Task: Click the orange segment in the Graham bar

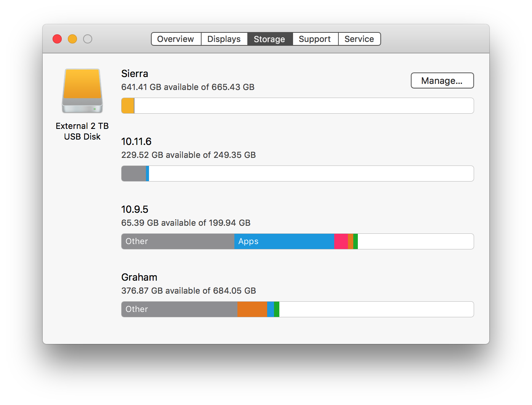Action: [x=252, y=309]
